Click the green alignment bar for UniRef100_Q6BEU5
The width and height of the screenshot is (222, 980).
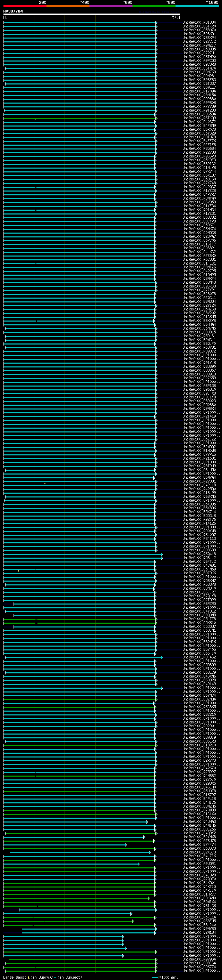tap(69, 921)
